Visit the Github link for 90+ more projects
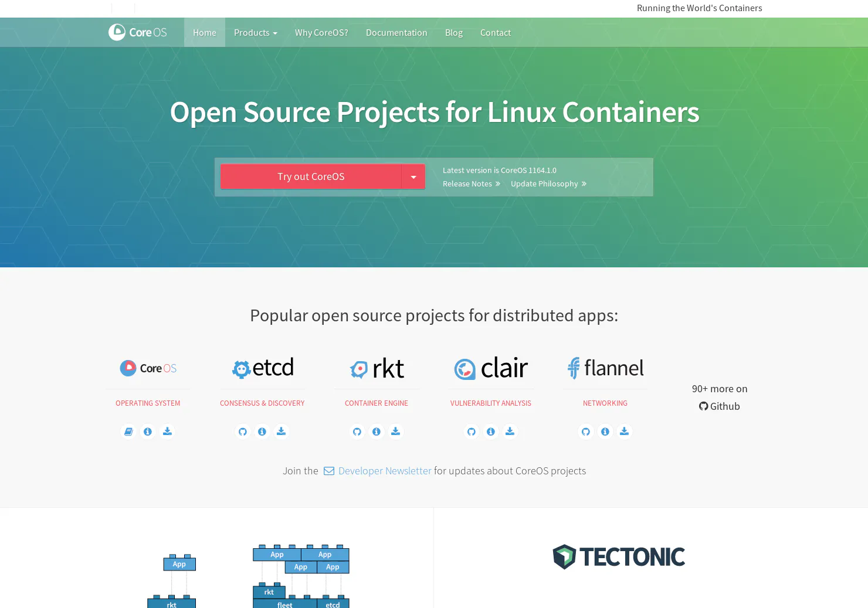868x608 pixels. coord(720,406)
